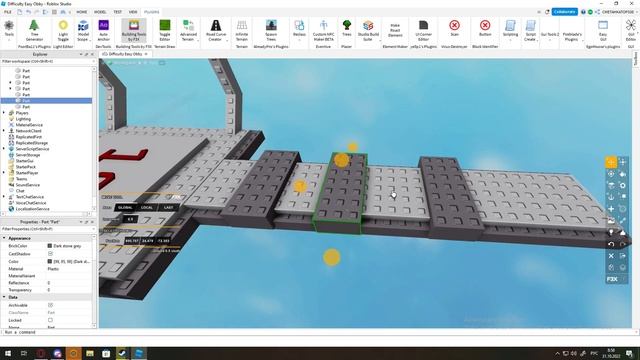The height and width of the screenshot is (360, 640).
Task: Click the Collaborate button
Action: point(564,12)
